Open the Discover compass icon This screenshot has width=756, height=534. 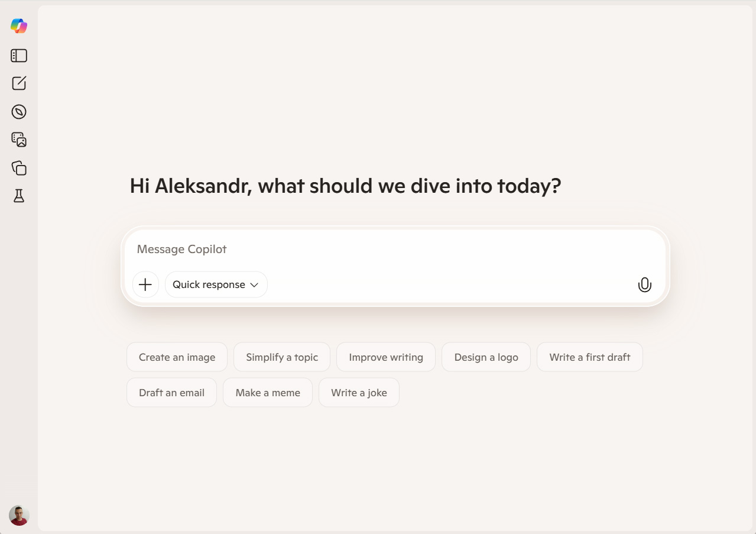click(19, 112)
